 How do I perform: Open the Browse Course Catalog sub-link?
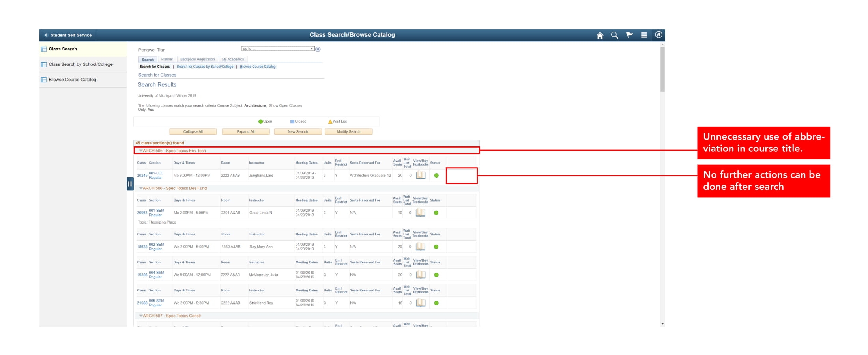[258, 67]
